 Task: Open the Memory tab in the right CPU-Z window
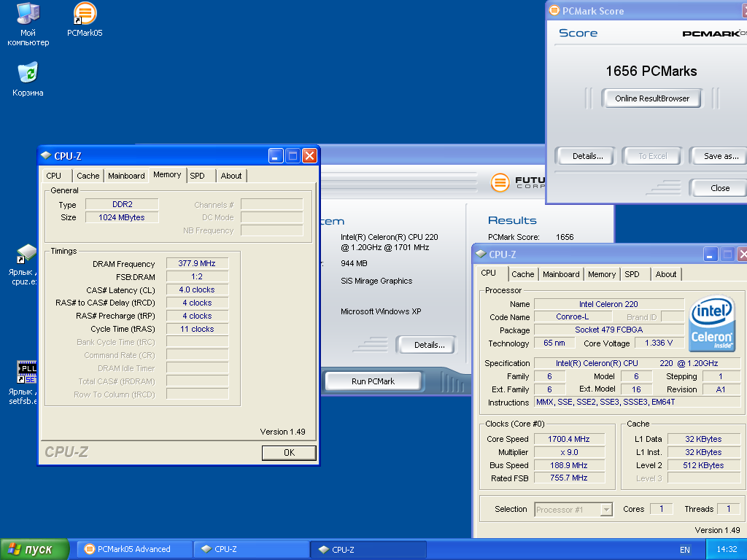point(602,274)
